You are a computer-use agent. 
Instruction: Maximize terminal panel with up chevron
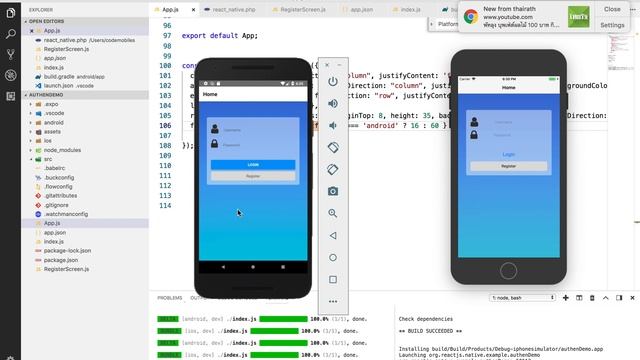pos(606,298)
